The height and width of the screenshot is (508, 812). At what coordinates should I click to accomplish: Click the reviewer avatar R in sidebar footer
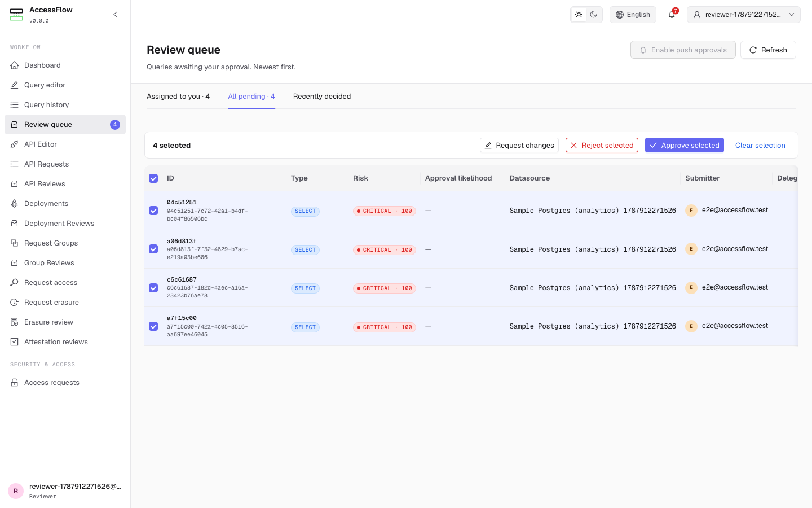tap(16, 491)
